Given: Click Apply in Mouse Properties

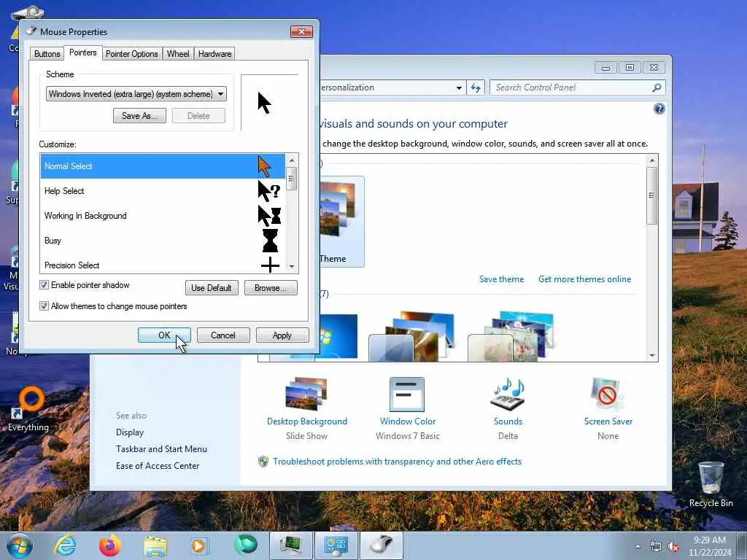Looking at the screenshot, I should coord(282,335).
